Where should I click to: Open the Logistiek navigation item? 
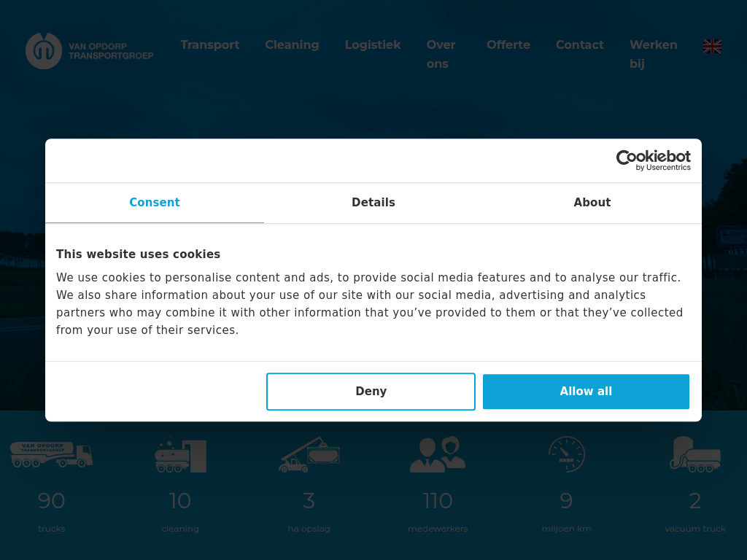point(373,45)
